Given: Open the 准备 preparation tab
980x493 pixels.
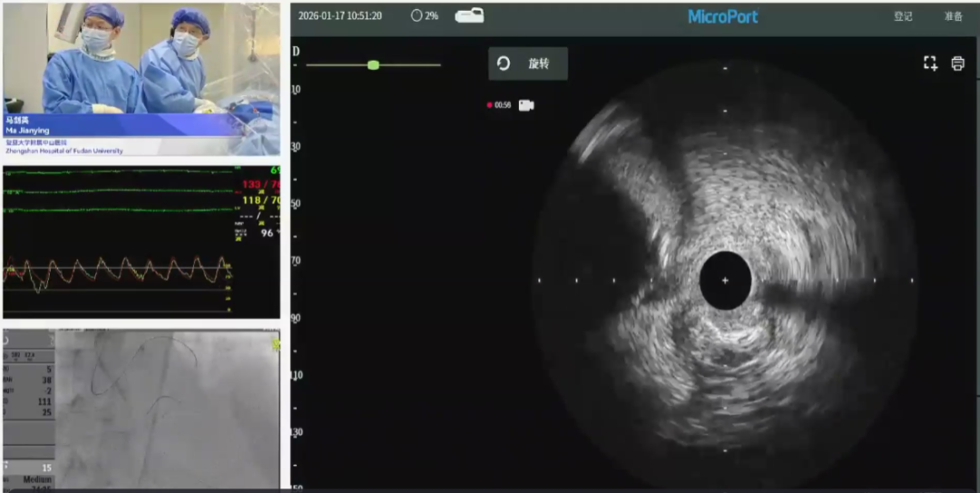Looking at the screenshot, I should [x=953, y=16].
